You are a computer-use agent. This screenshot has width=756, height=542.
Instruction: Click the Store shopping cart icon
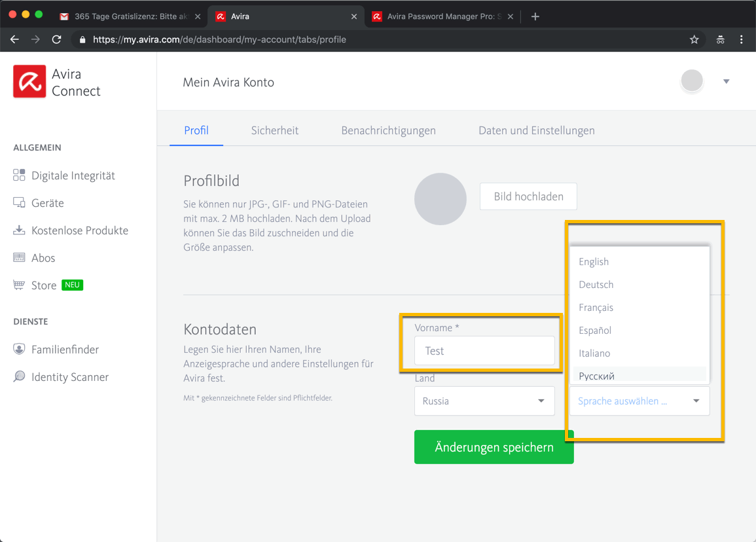19,285
